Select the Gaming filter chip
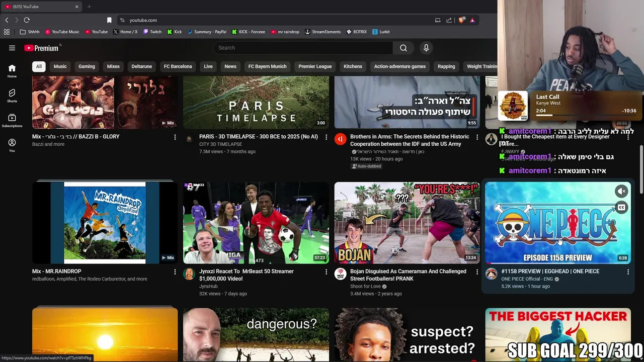Screen dimensions: 644x362 tap(87, 66)
